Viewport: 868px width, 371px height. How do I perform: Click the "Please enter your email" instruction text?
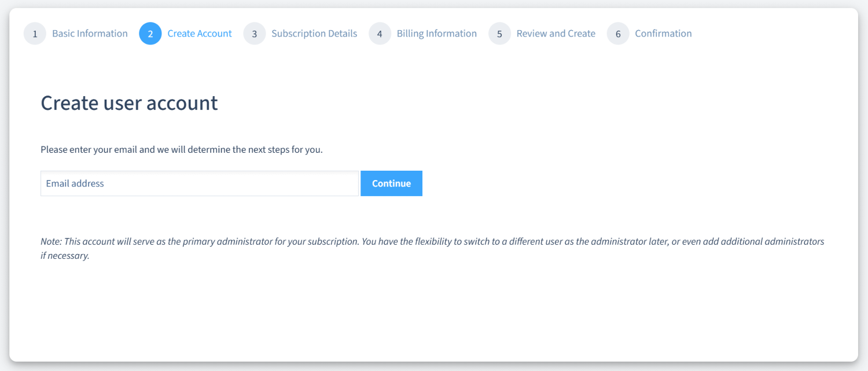coord(181,149)
